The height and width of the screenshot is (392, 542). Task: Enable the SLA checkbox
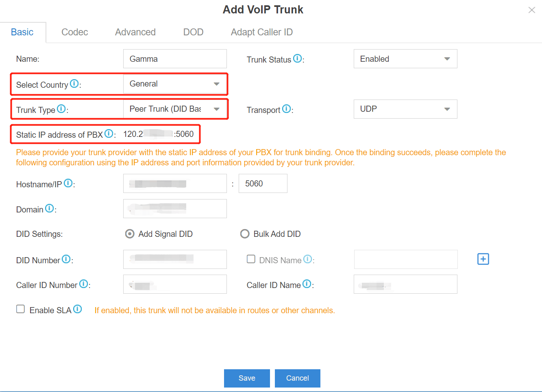tap(20, 309)
